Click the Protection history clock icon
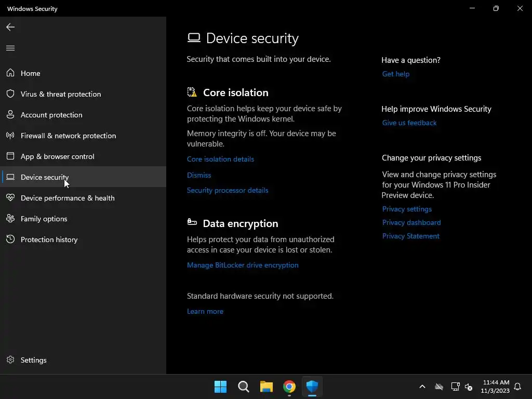This screenshot has width=532, height=399. click(x=10, y=239)
